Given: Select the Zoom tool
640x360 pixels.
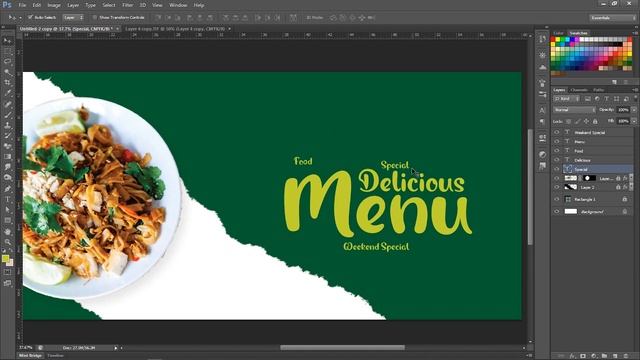Looking at the screenshot, I should [x=7, y=242].
